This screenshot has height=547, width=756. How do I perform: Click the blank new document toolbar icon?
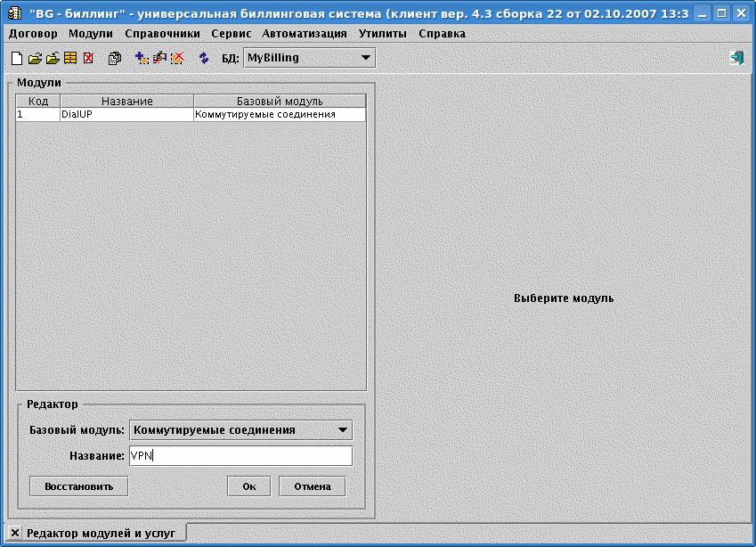click(x=17, y=58)
